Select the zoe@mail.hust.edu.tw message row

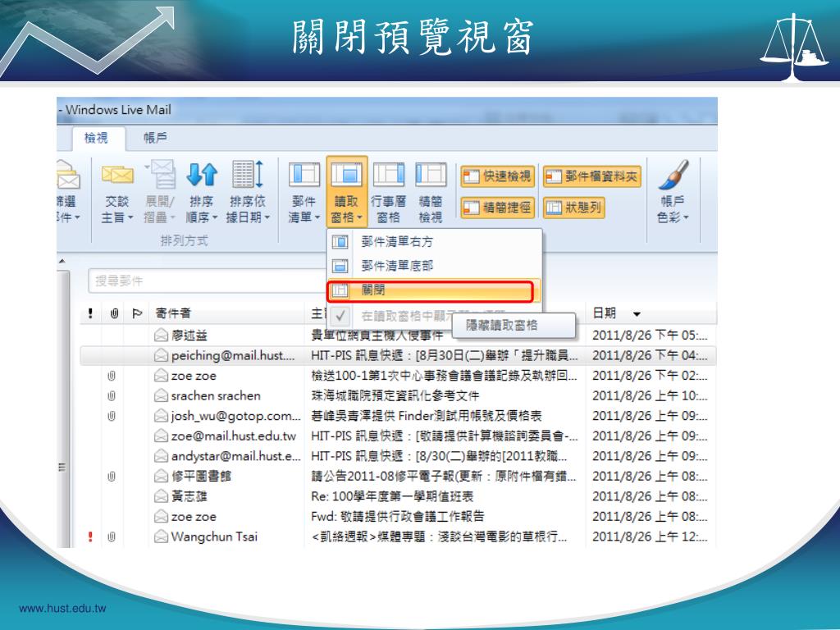point(398,436)
